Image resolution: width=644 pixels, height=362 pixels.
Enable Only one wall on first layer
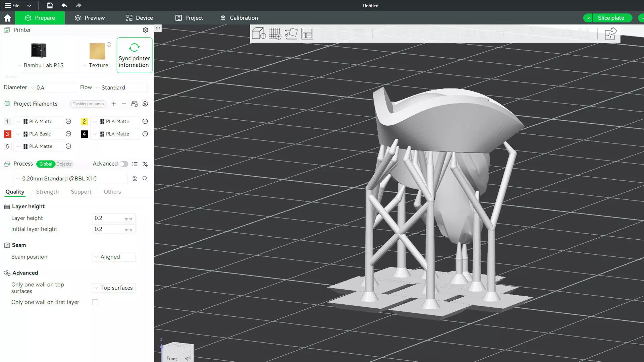click(x=95, y=302)
